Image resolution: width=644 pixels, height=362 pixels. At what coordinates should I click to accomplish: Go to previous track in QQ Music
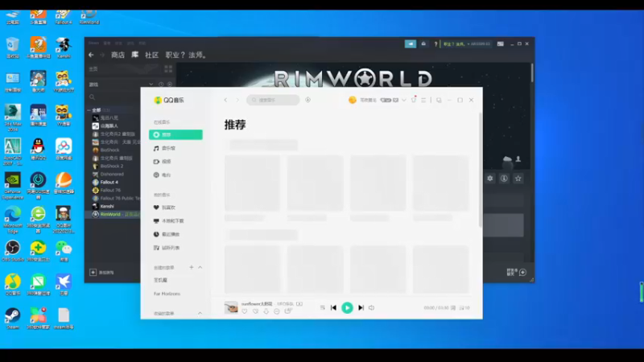tap(333, 307)
